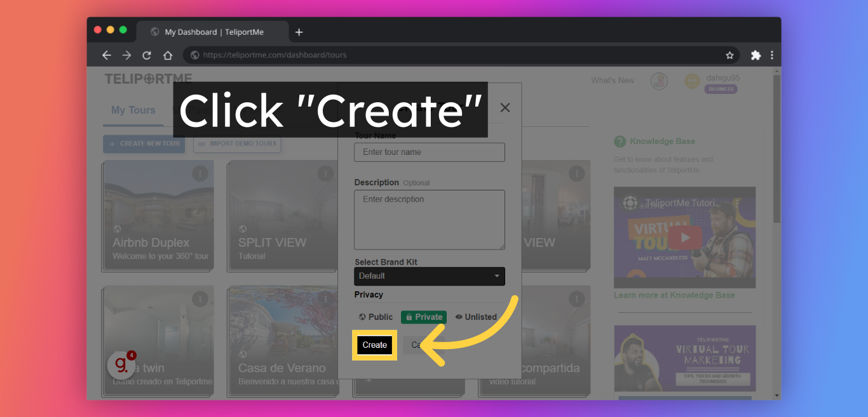Open SPLIT VIEW Tutorial tour options menu
Viewport: 868px width, 417px height.
point(325,173)
